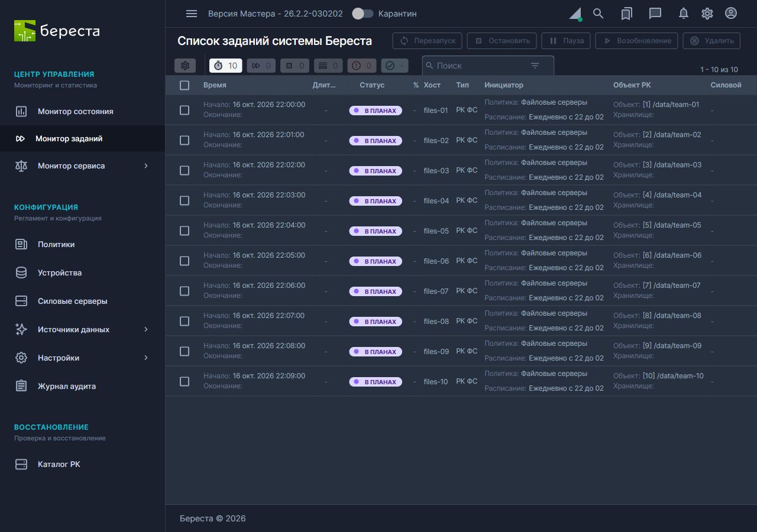Toggle the Карантин switch
Image resolution: width=757 pixels, height=532 pixels.
(x=363, y=14)
